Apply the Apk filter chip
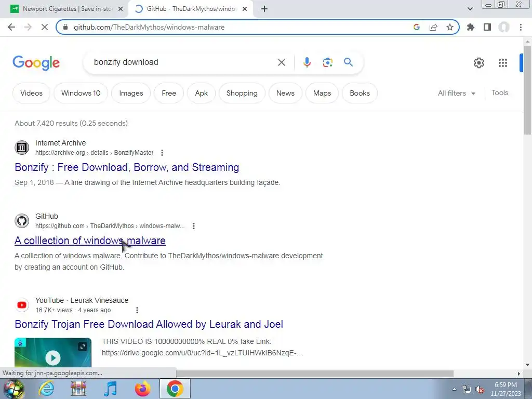The height and width of the screenshot is (399, 532). pos(201,93)
